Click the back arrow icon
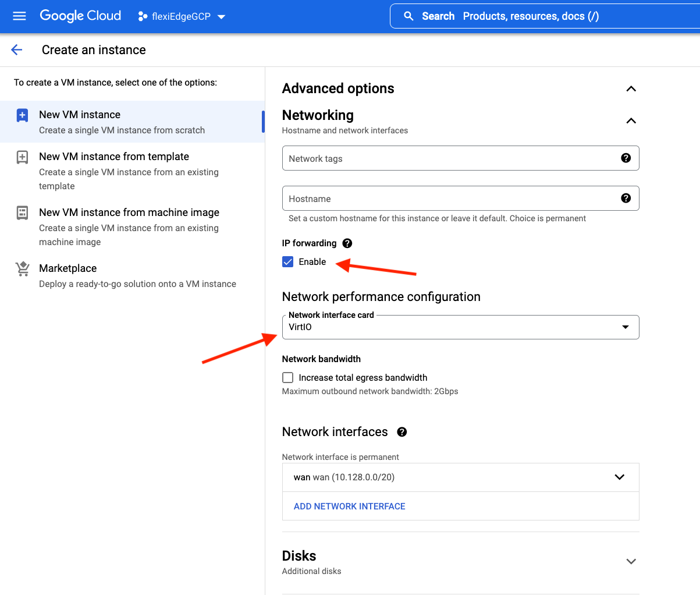This screenshot has height=595, width=700. tap(17, 50)
